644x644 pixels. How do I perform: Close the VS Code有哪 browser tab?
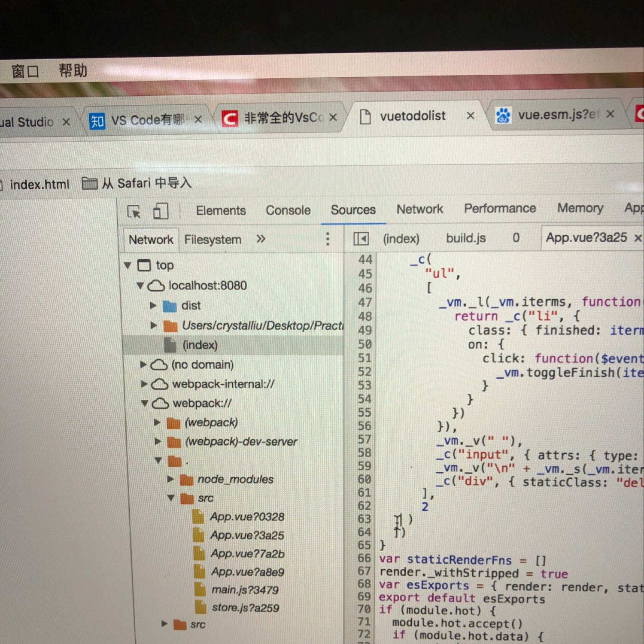coord(197,119)
